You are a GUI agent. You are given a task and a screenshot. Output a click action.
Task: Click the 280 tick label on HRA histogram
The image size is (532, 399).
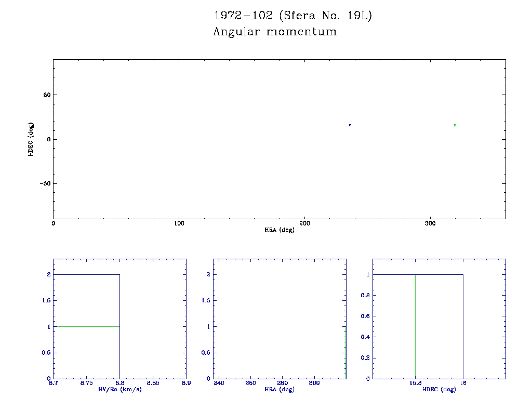[283, 383]
